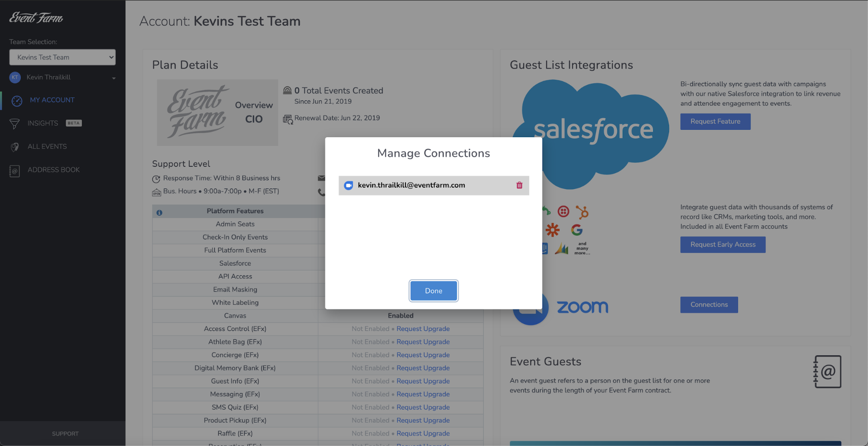
Task: Click the Zoom logo text
Action: point(582,307)
